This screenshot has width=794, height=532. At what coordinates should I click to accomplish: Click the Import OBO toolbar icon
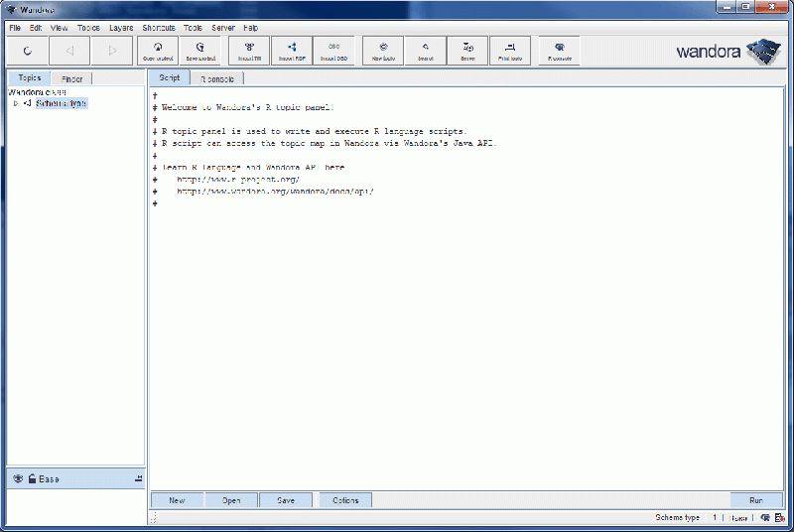tap(333, 51)
